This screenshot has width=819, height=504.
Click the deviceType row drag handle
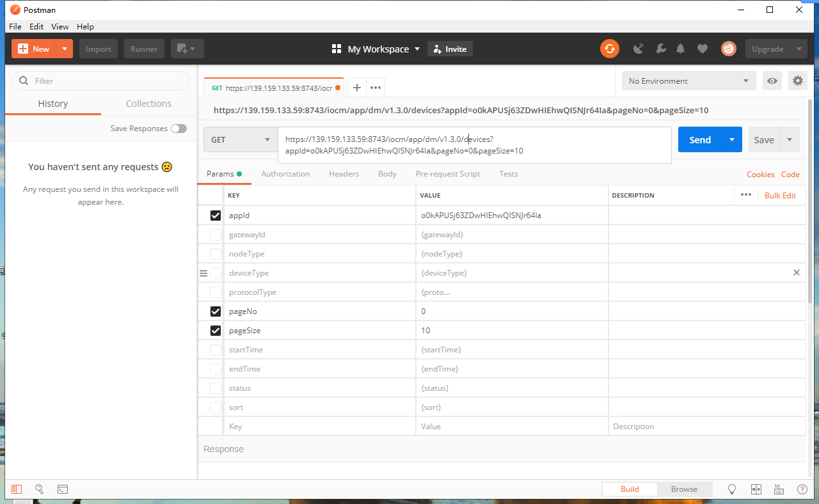204,273
